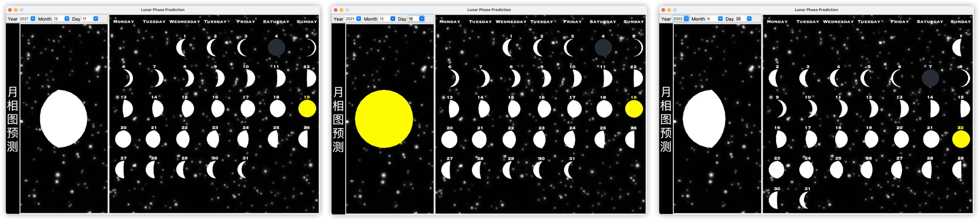Click moon on day 27, Day 17 window
The width and height of the screenshot is (980, 221).
[120, 170]
